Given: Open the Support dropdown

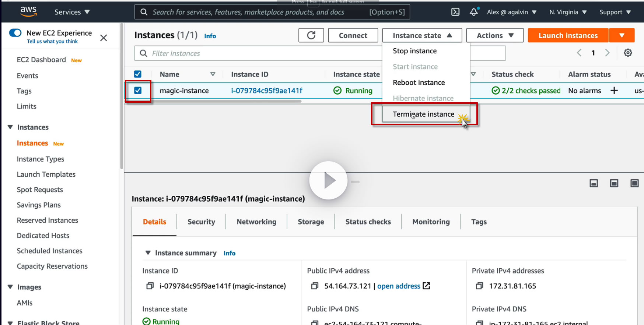Looking at the screenshot, I should [615, 12].
